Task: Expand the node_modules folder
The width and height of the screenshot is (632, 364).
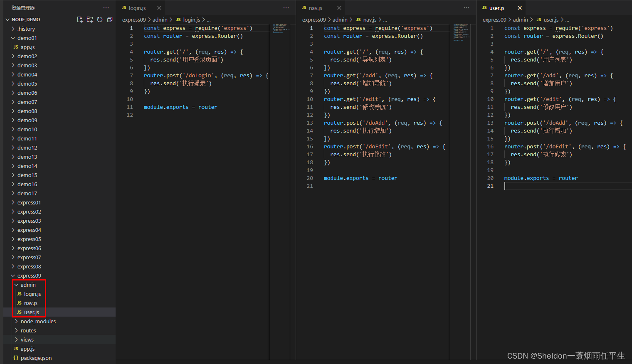Action: coord(59,321)
